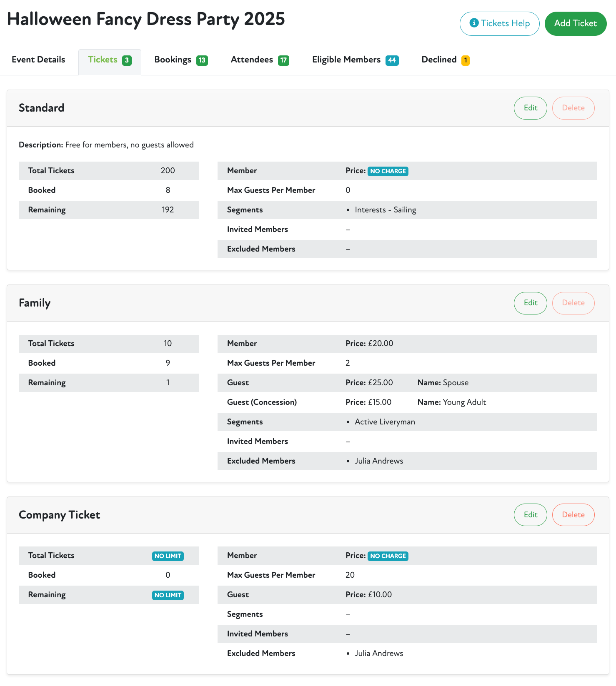616x686 pixels.
Task: Click the Standard ticket NO CHARGE badge
Action: pyautogui.click(x=388, y=171)
